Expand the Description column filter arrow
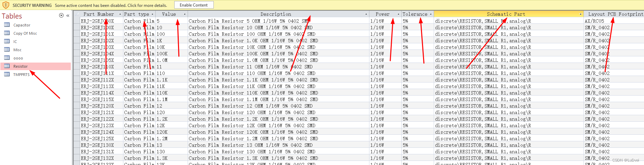Screen dimensions: 644x165 366,14
